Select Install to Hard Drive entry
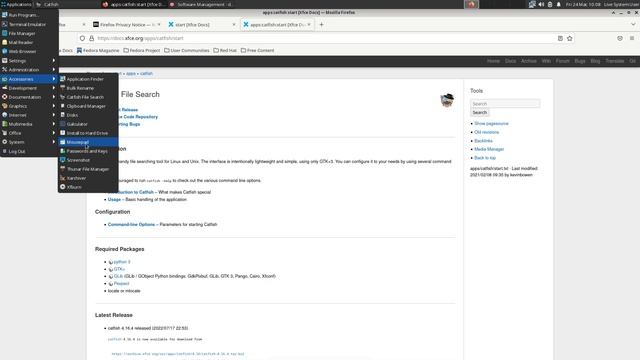640x360 pixels. [x=88, y=133]
